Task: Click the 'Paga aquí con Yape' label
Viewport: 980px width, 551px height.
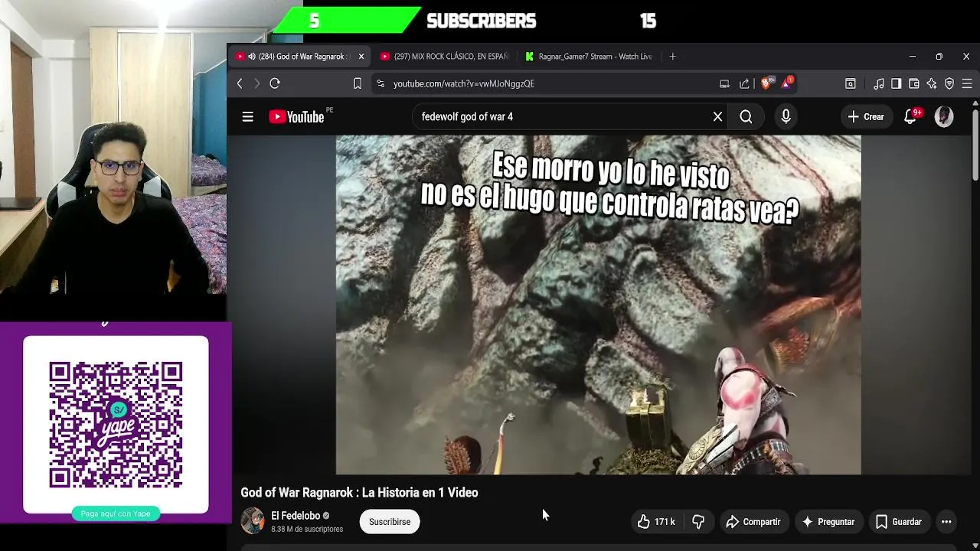Action: click(116, 514)
